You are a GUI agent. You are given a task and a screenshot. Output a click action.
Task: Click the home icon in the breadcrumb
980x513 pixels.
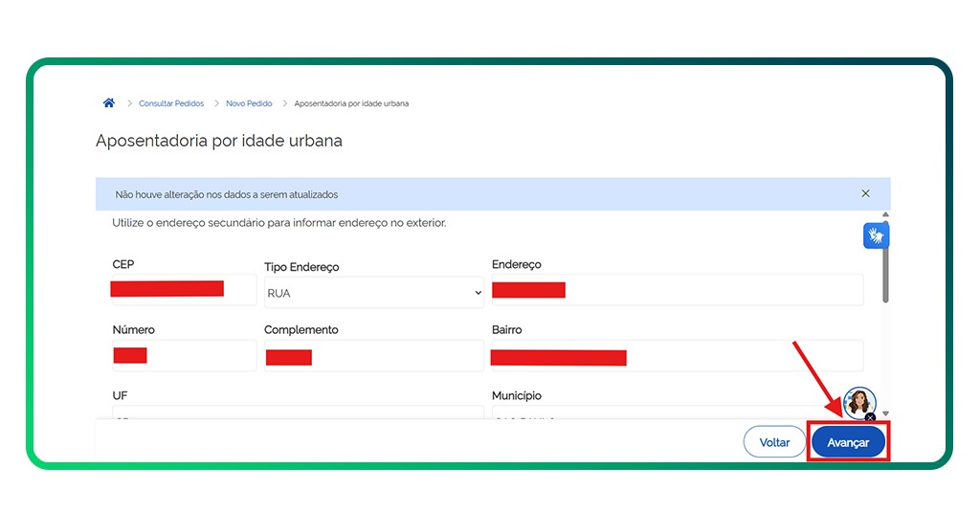[109, 103]
